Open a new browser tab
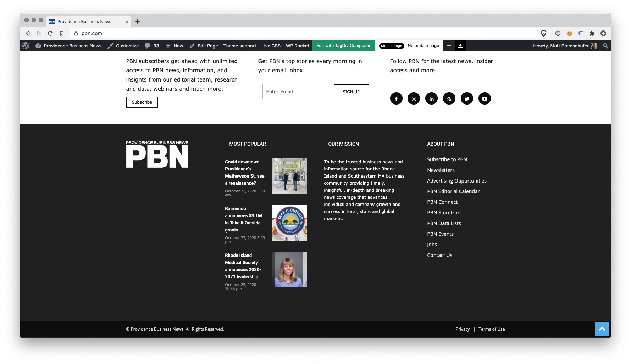 click(138, 22)
